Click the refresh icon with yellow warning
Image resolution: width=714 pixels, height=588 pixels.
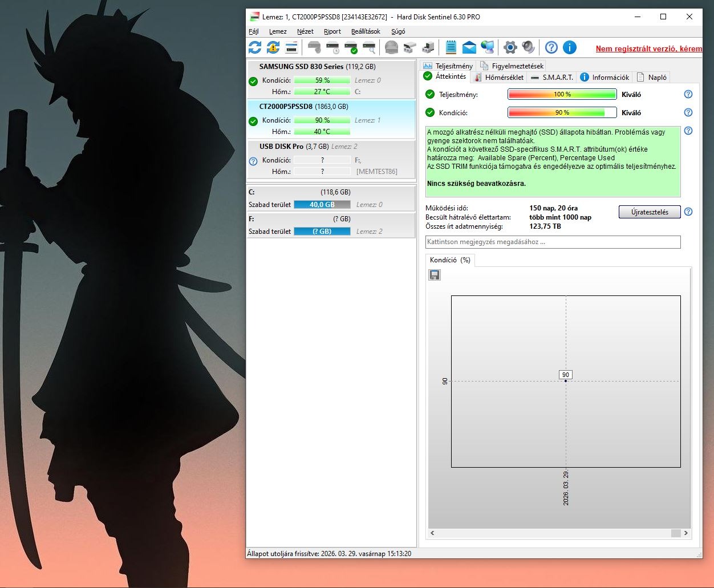273,47
